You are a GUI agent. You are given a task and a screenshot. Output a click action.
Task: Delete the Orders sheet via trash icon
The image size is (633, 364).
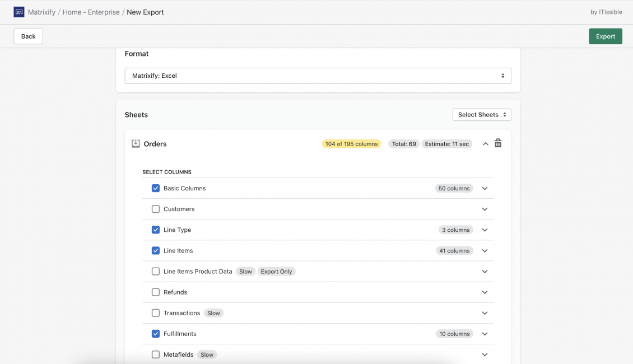pos(498,143)
